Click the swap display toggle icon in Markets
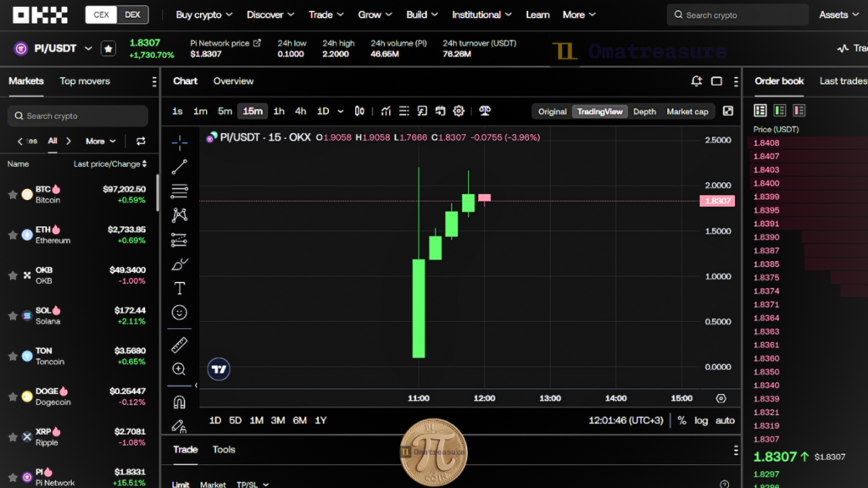Screen dimensions: 868x488 141,141
